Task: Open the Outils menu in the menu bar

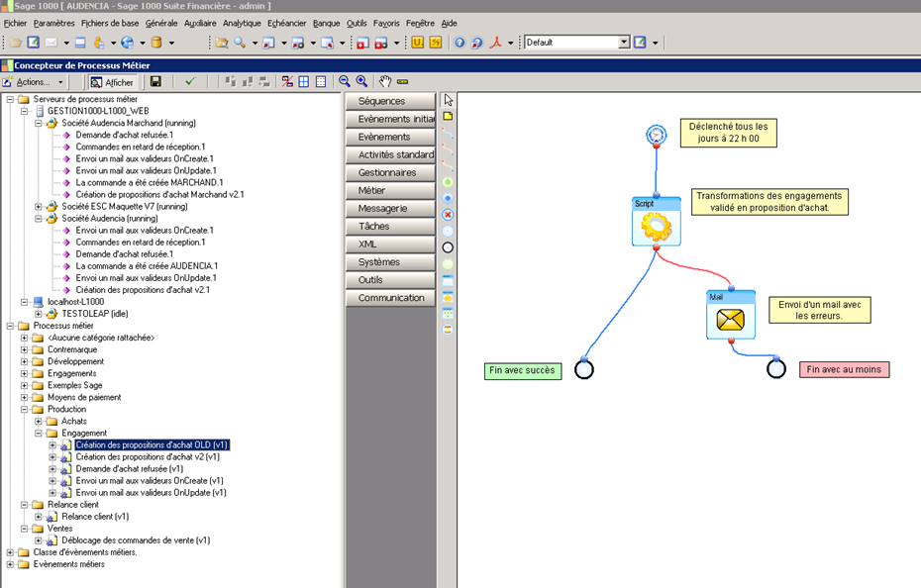Action: click(x=357, y=24)
